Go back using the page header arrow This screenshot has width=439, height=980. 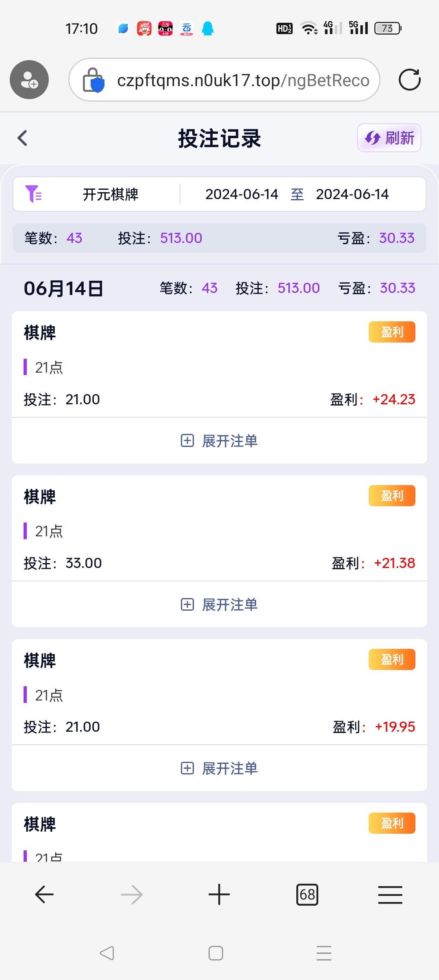point(23,138)
